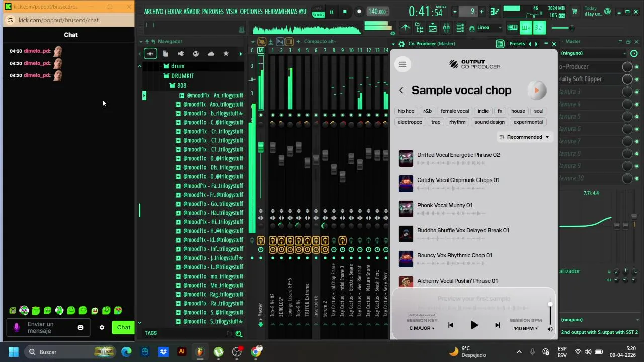This screenshot has height=362, width=644.
Task: Open the Windows Start menu
Action: point(14,352)
